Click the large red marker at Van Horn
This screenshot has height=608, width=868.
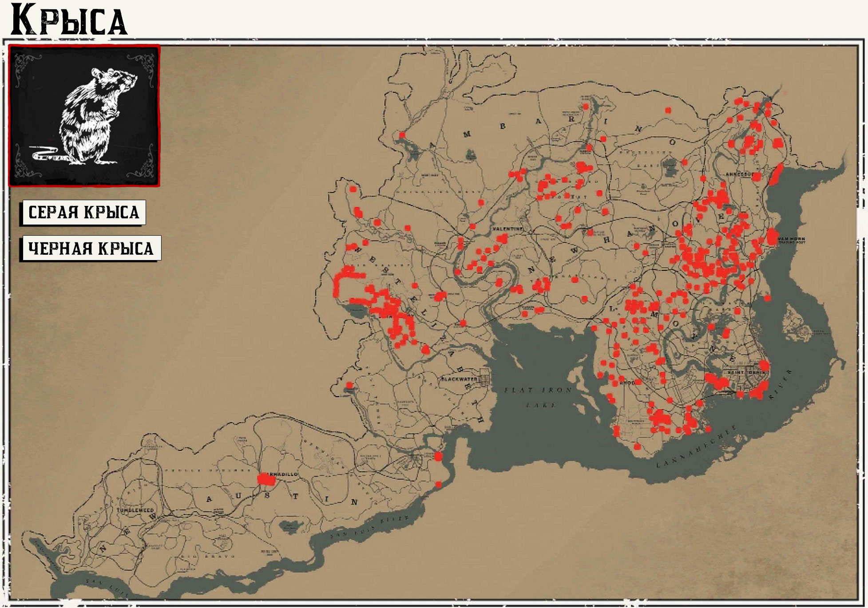coord(773,236)
